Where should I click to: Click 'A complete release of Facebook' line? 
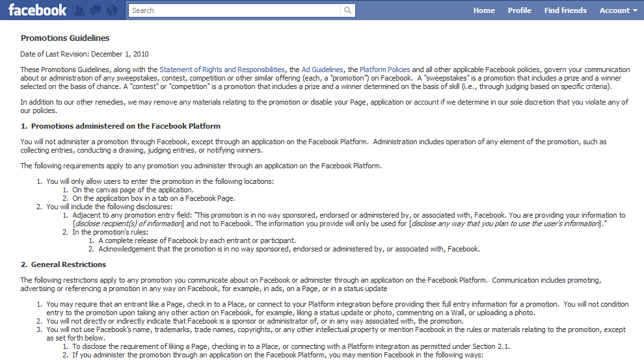197,240
